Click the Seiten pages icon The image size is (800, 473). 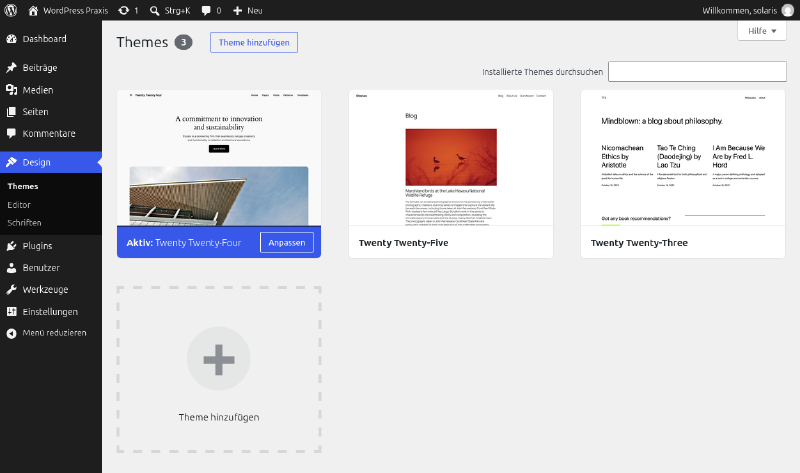pos(11,112)
